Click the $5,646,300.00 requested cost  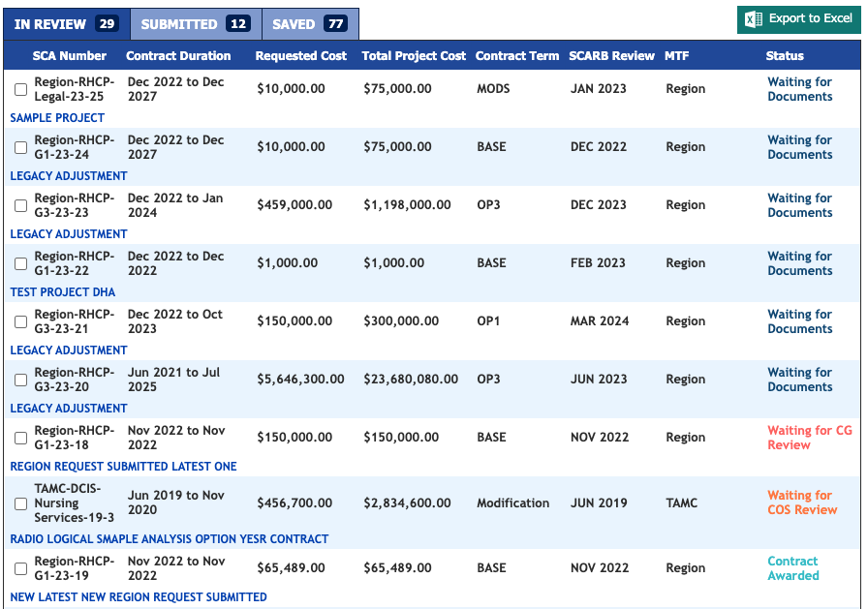(x=300, y=379)
